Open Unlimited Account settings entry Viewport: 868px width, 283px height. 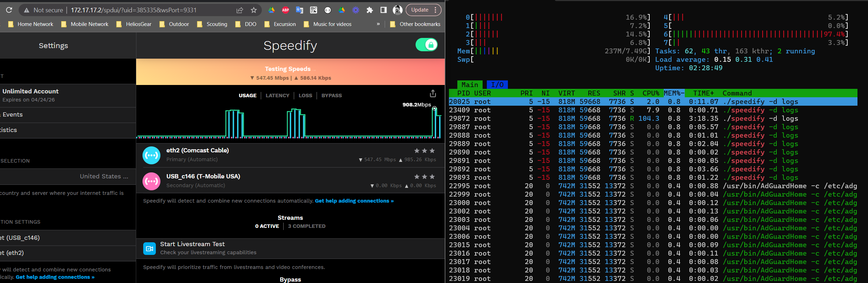pyautogui.click(x=68, y=96)
